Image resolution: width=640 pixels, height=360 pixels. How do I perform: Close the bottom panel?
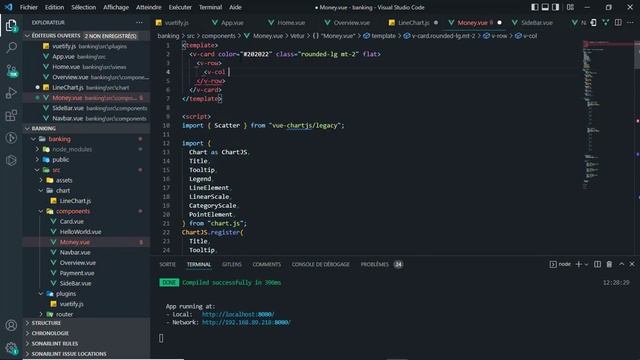point(632,264)
